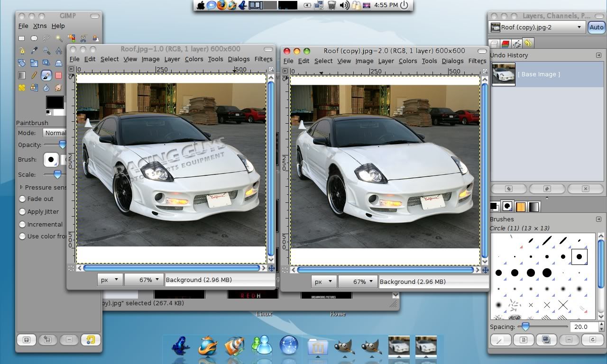Screen dimensions: 607x364
Task: Switch to the Channels tab
Action: [506, 44]
